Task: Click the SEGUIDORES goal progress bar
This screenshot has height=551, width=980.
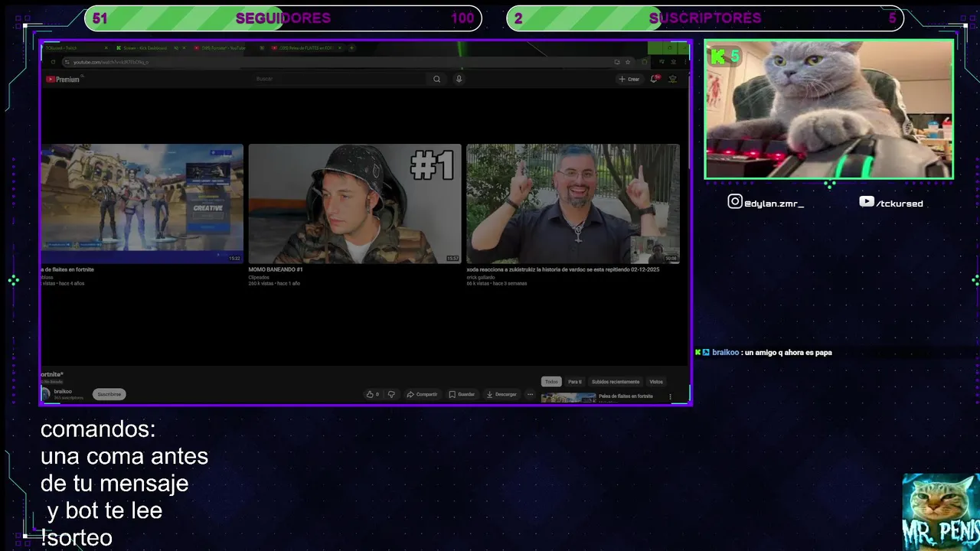Action: click(283, 18)
